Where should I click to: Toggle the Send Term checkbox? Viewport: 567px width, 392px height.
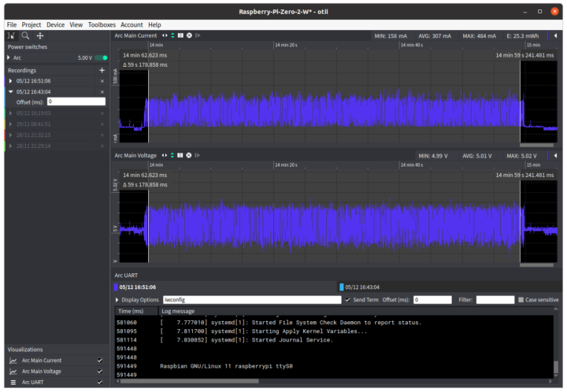tap(347, 300)
